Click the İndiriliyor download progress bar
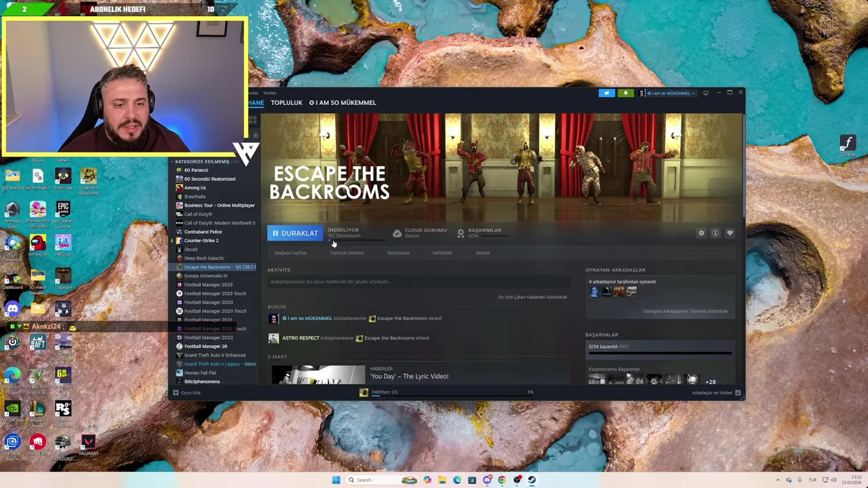 (x=356, y=241)
